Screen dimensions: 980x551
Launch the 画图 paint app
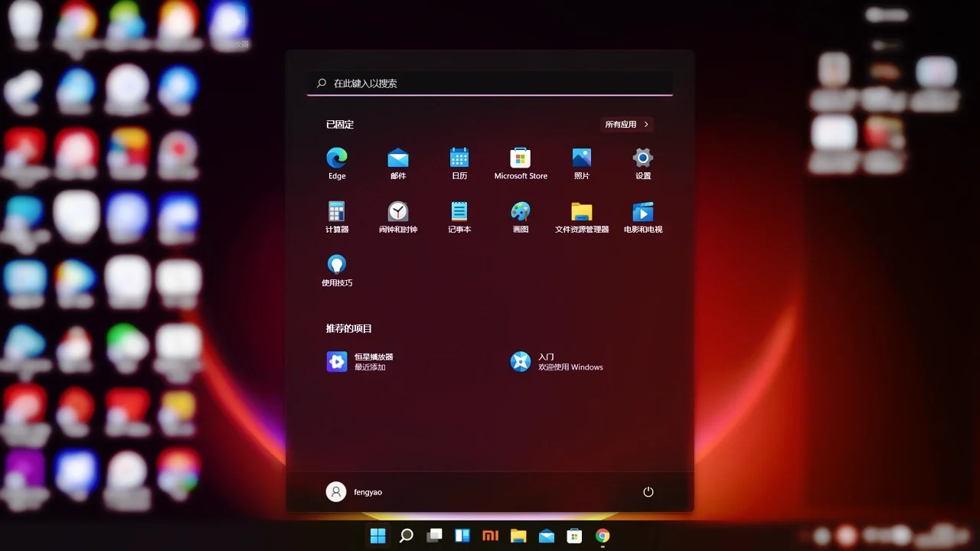pyautogui.click(x=521, y=217)
